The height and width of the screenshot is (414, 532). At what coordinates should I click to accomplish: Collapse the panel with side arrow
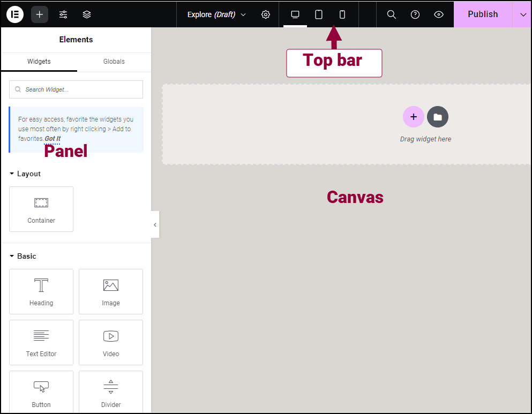tap(155, 225)
